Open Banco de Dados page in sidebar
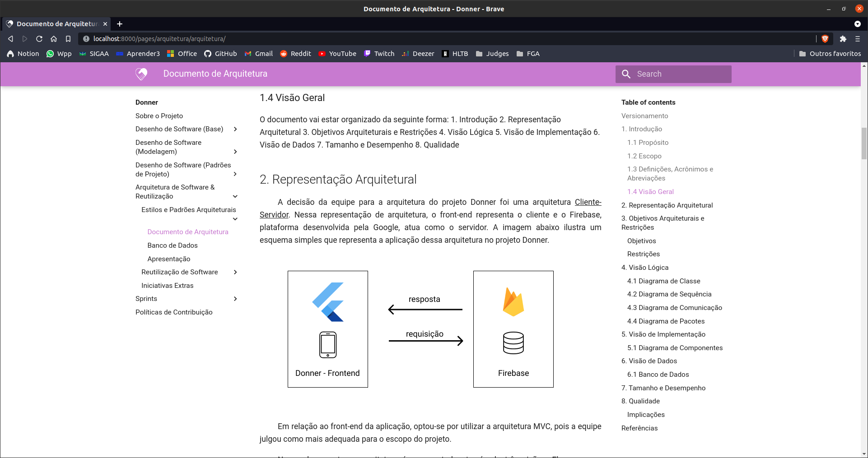868x458 pixels. point(173,245)
